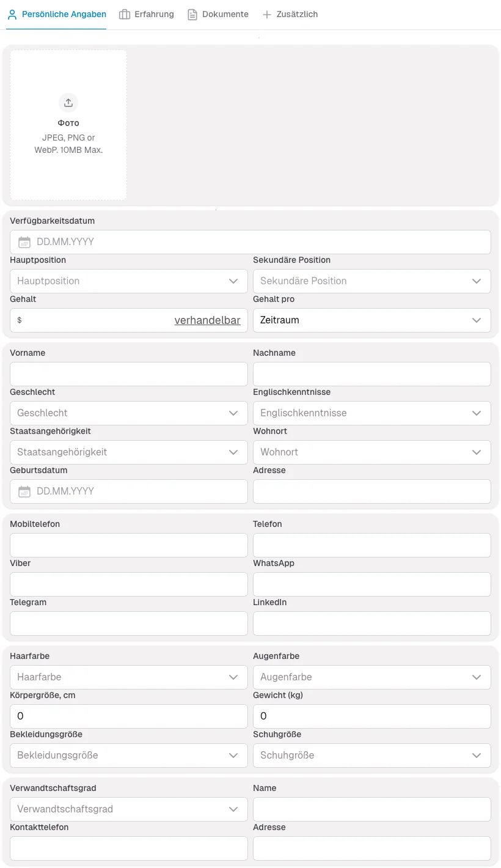Switch to the Dokumente tab
This screenshot has height=868, width=501.
coord(225,14)
